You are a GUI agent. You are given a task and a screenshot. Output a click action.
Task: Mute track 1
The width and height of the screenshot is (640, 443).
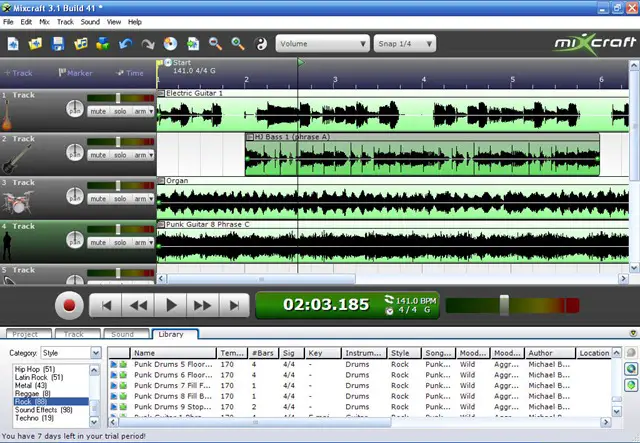[98, 111]
